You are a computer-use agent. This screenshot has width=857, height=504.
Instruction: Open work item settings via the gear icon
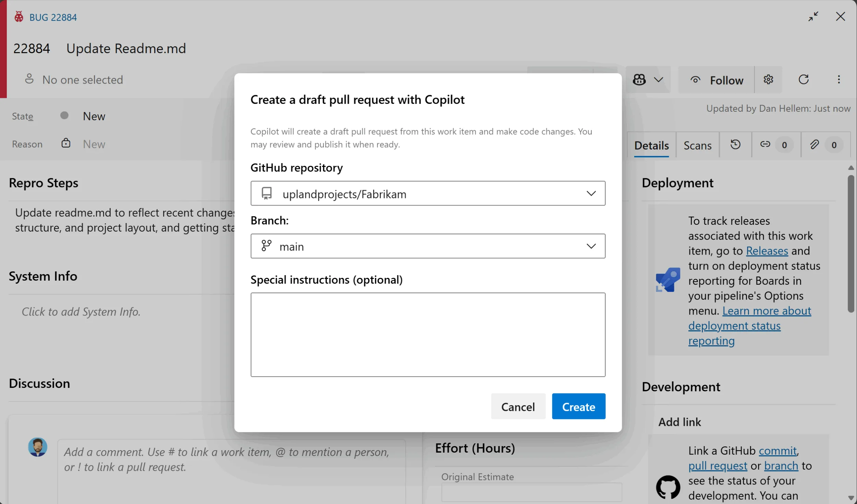(769, 79)
